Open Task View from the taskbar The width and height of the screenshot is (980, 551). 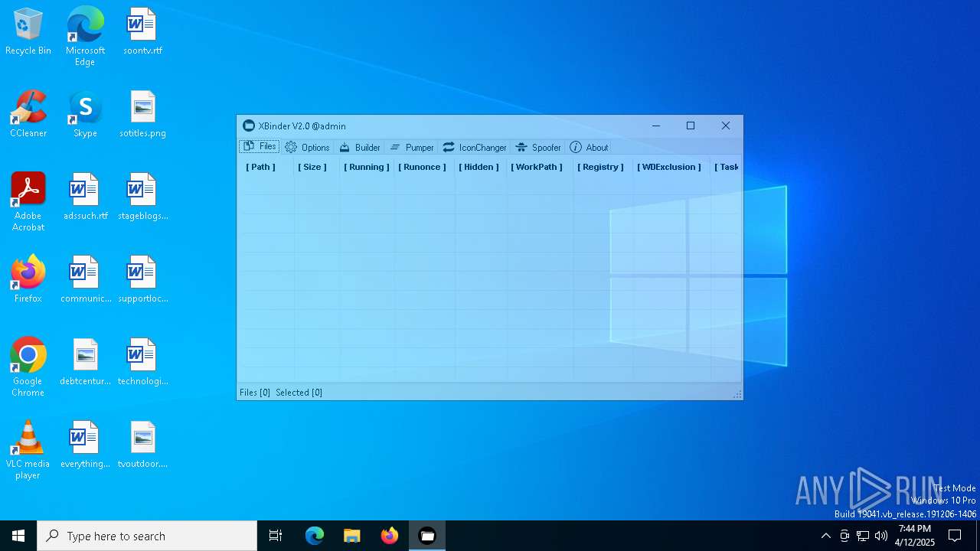coord(276,536)
